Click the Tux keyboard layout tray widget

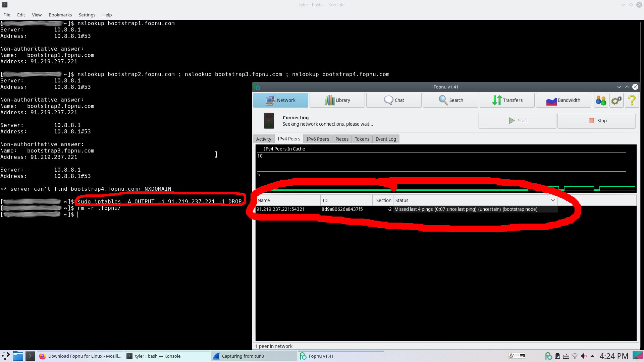pyautogui.click(x=517, y=356)
